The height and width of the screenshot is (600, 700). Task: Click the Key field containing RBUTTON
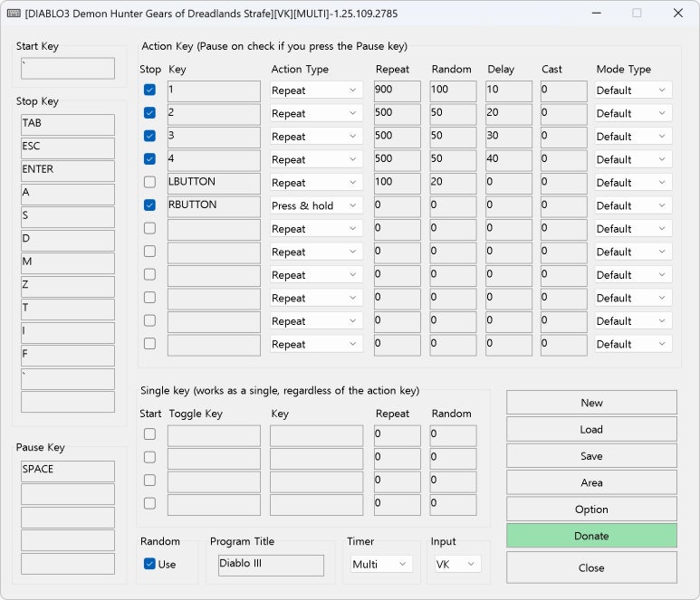[x=215, y=207]
